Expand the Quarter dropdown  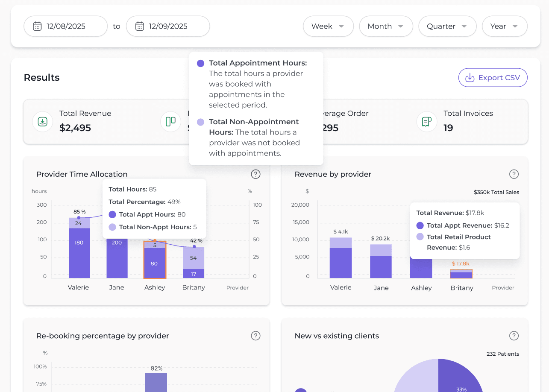[447, 26]
